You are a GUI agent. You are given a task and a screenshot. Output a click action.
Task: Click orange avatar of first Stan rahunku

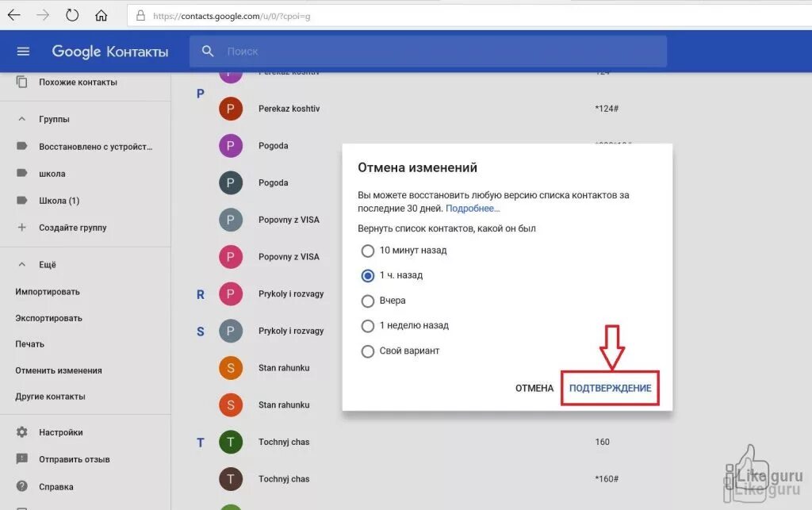(x=231, y=367)
